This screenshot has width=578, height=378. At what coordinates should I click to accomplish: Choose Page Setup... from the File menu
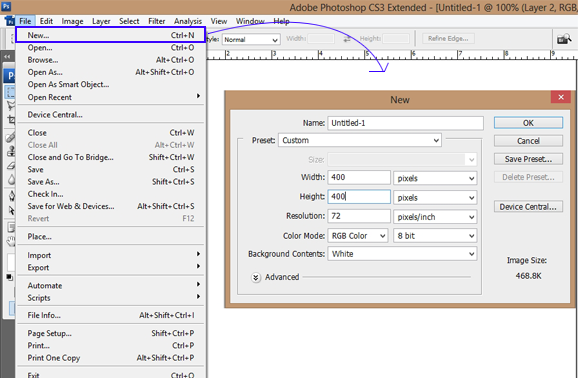click(111, 333)
